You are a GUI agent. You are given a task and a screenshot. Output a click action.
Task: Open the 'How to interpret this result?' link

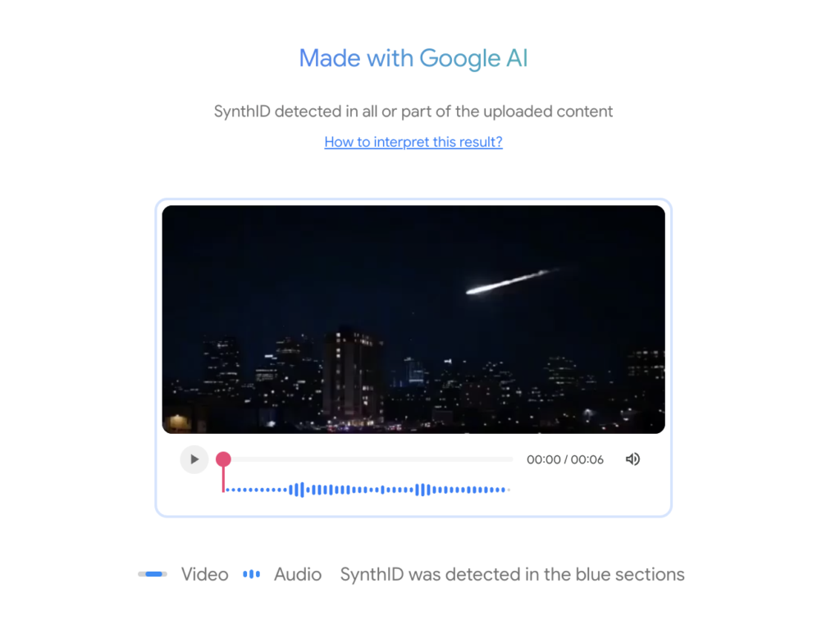413,142
